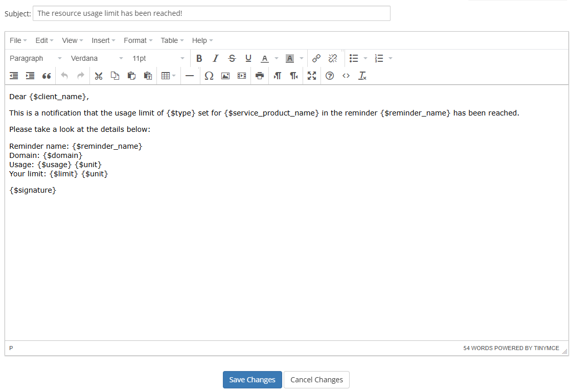This screenshot has height=392, width=573.
Task: Click the Save Changes button
Action: click(x=252, y=380)
